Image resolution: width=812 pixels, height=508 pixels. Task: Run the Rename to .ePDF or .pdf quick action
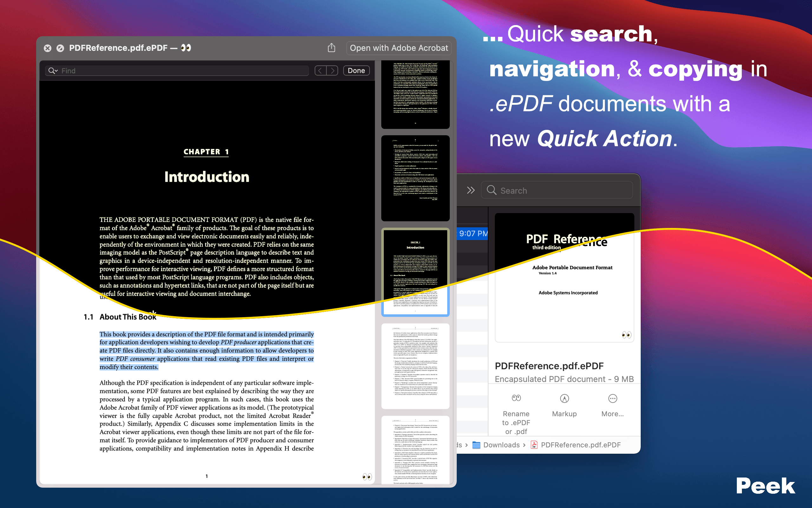point(516,415)
